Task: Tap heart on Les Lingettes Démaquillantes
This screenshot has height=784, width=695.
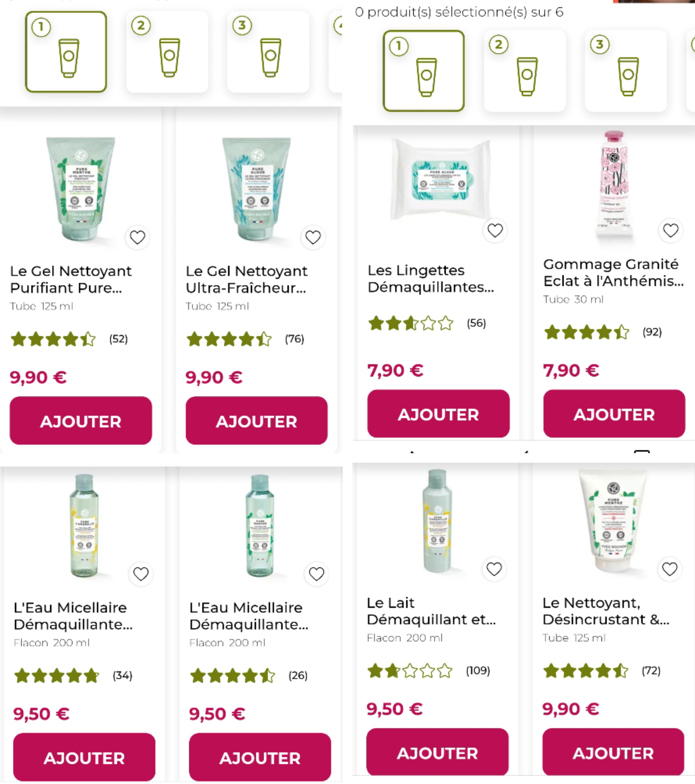Action: [495, 231]
